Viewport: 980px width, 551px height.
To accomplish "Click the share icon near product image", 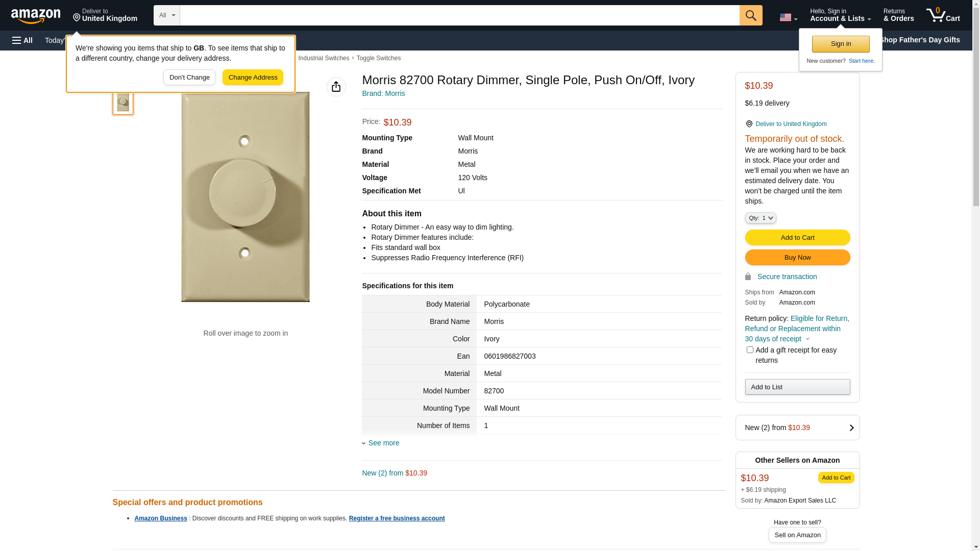I will pyautogui.click(x=336, y=87).
